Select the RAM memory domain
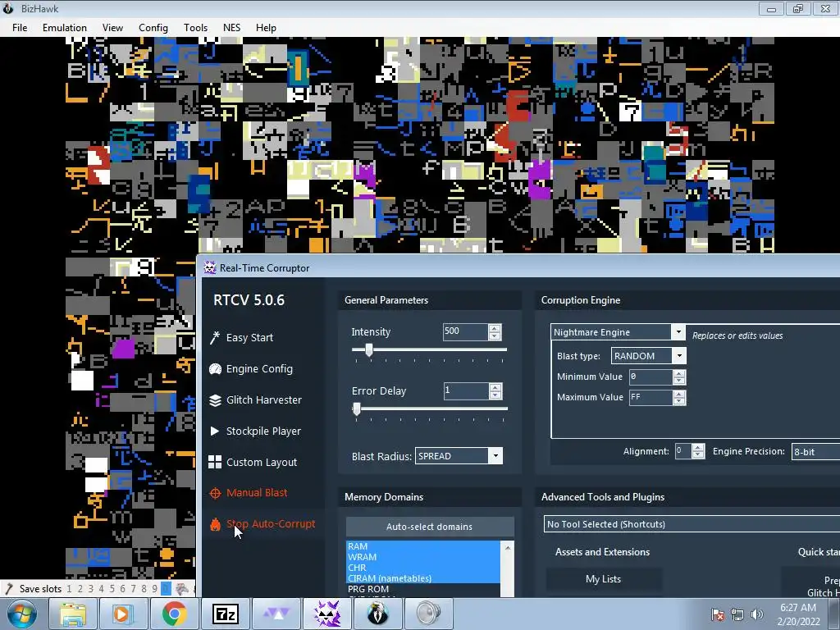The width and height of the screenshot is (840, 630). point(423,546)
